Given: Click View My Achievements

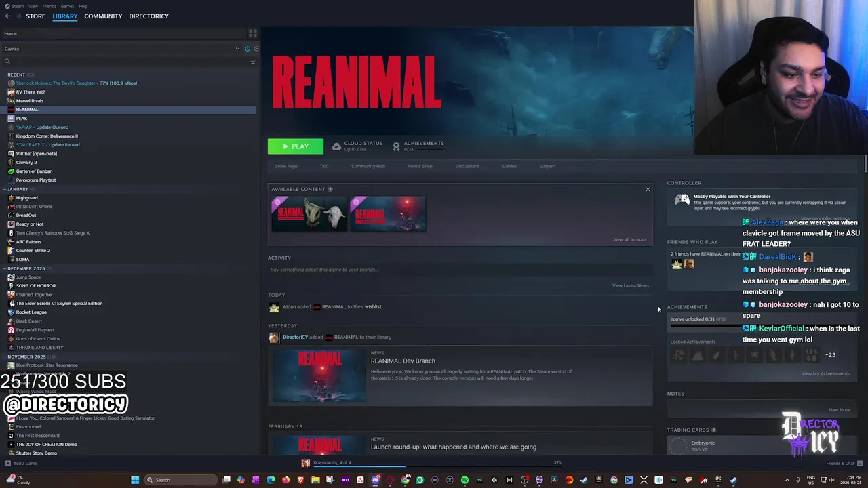Looking at the screenshot, I should (825, 373).
